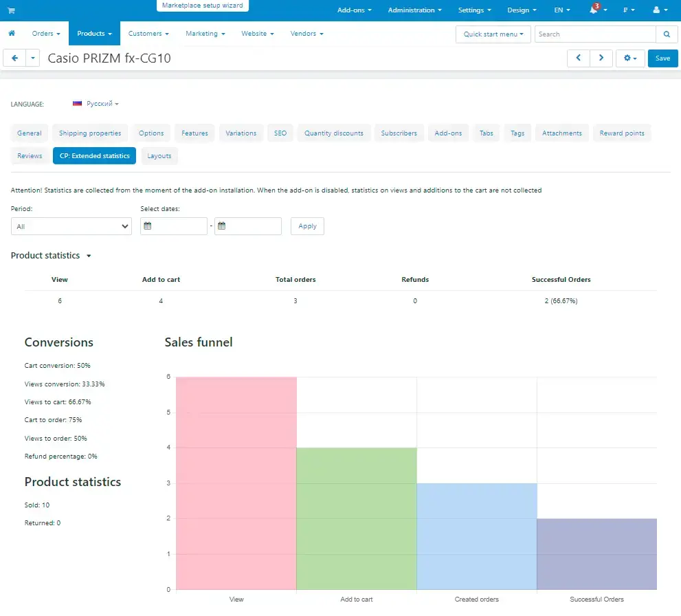Go to next product with right chevron

click(601, 58)
